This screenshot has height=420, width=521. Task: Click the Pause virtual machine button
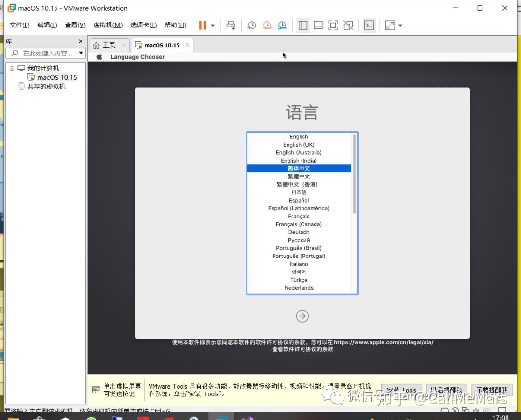202,25
